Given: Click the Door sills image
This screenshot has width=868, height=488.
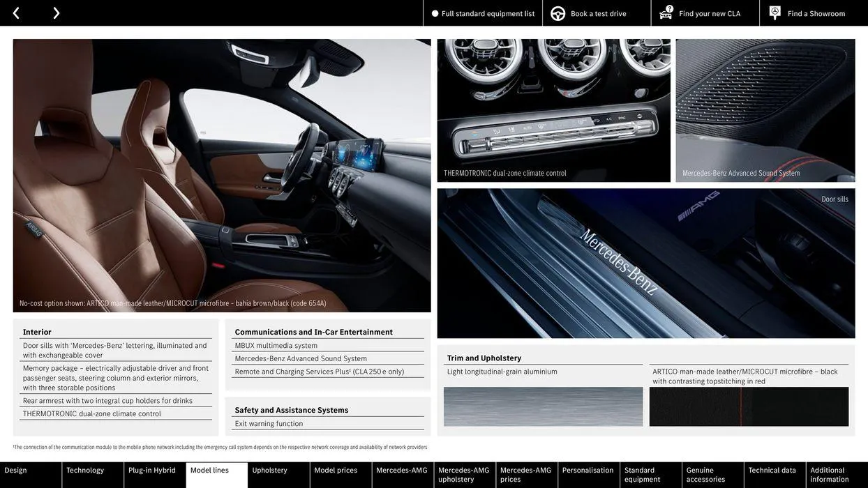Looking at the screenshot, I should point(646,264).
